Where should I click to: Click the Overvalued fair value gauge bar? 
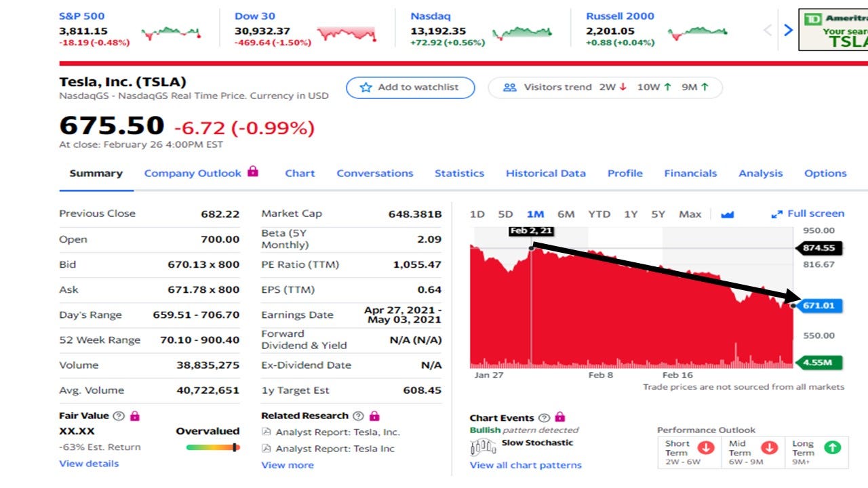(x=213, y=447)
